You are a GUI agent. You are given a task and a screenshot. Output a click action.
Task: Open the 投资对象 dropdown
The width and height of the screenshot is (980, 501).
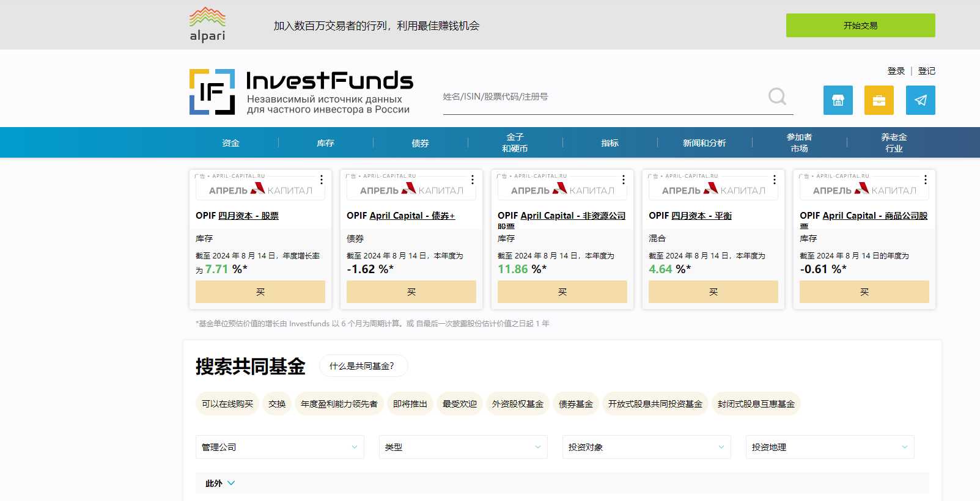point(647,447)
